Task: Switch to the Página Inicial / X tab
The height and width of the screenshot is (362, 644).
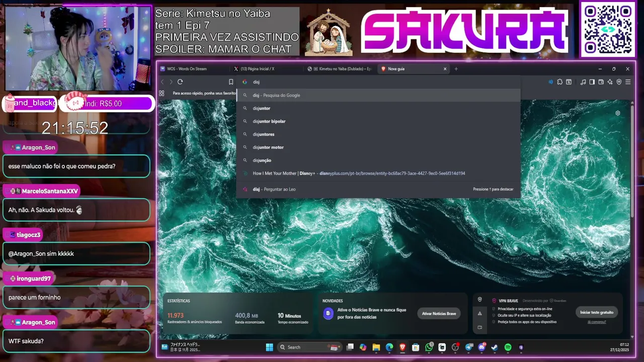Action: click(x=267, y=69)
